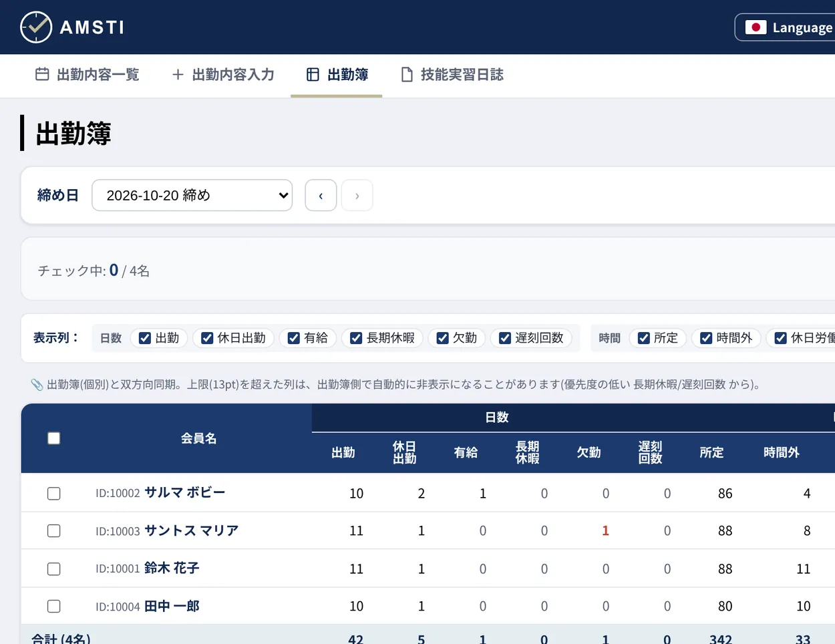Click the calendar icon beside 出勤内容一覧
835x644 pixels.
[x=42, y=74]
